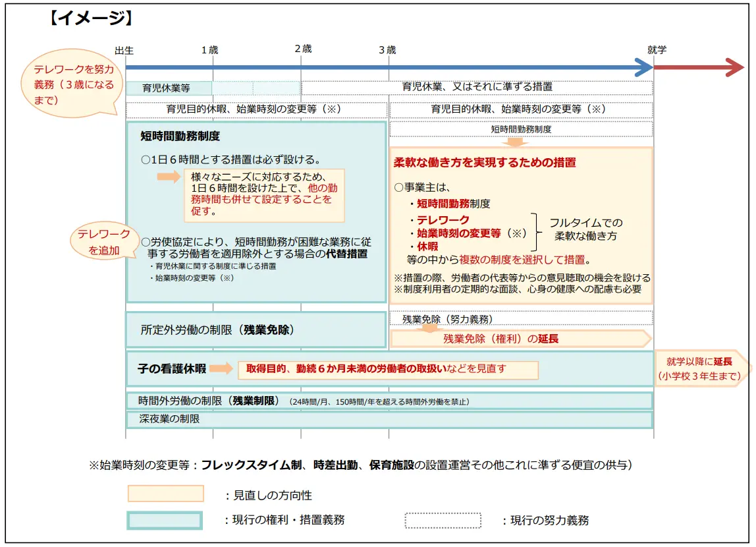Click the 所定外労働の制限（残業免除） box
Image resolution: width=756 pixels, height=547 pixels.
coord(256,330)
